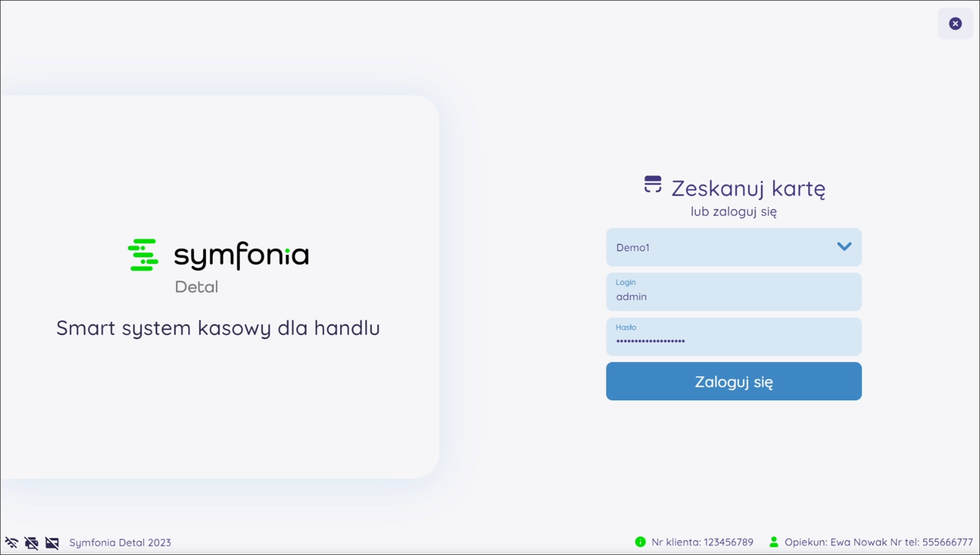Image resolution: width=980 pixels, height=555 pixels.
Task: Close the login screen with X button
Action: [x=955, y=24]
